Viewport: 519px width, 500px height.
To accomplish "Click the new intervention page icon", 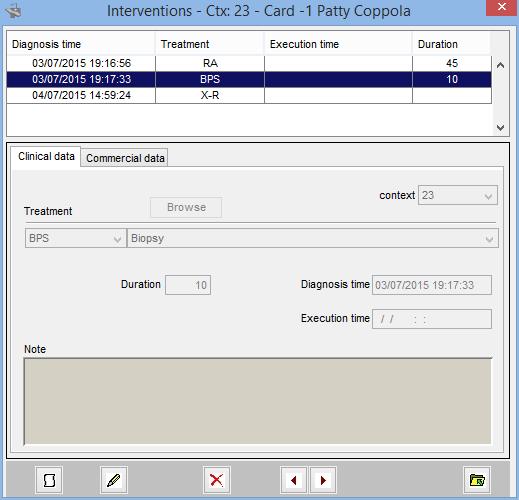I will click(x=49, y=480).
